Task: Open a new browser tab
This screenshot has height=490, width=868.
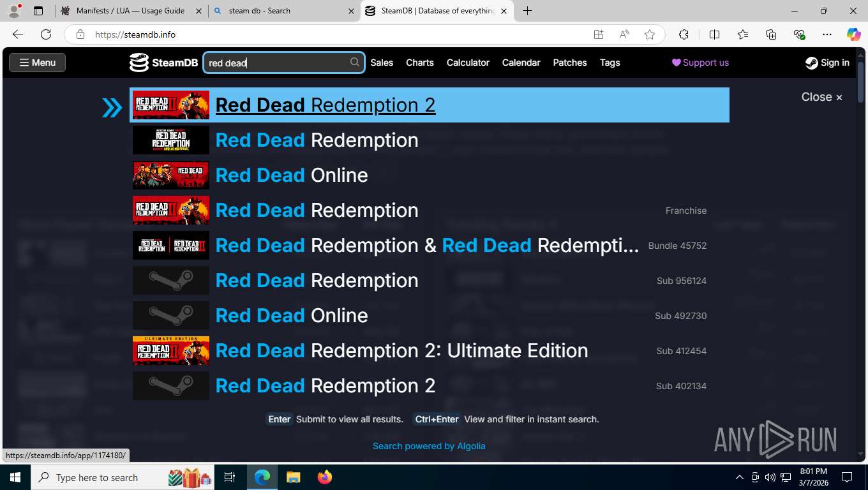Action: [x=528, y=11]
